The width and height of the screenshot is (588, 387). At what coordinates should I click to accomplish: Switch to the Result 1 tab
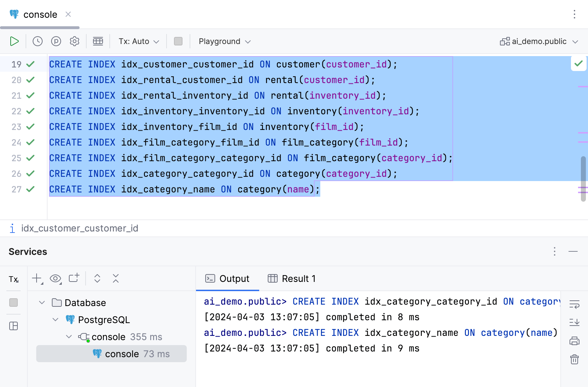pos(292,279)
